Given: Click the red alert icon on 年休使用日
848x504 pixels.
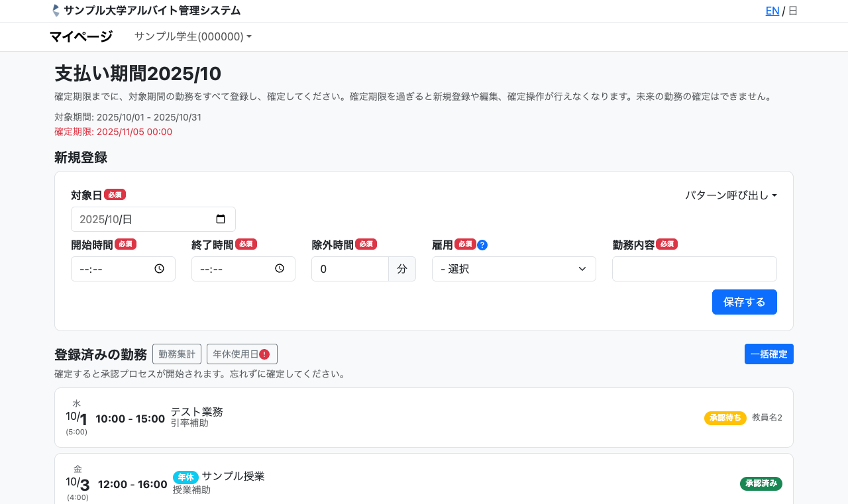Looking at the screenshot, I should tap(264, 354).
